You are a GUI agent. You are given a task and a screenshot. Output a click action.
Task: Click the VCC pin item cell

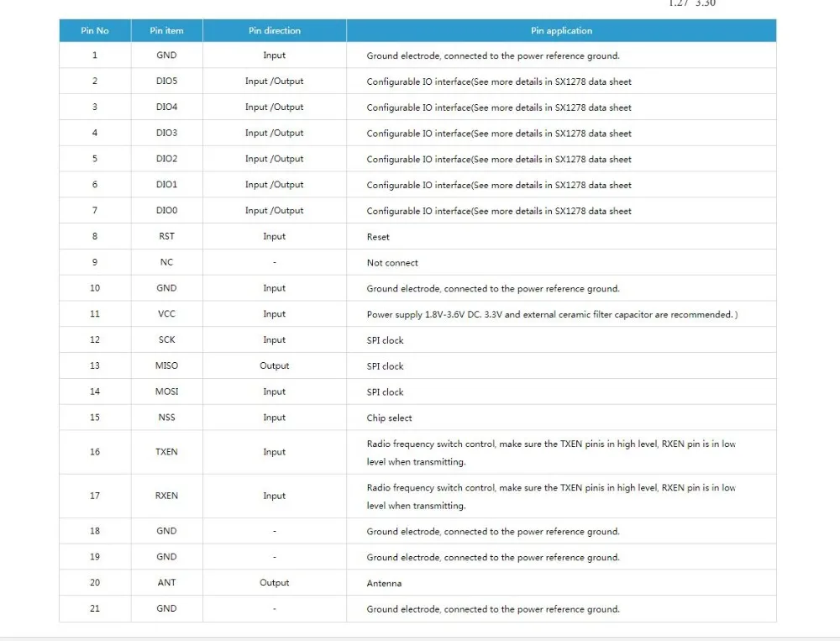(166, 313)
